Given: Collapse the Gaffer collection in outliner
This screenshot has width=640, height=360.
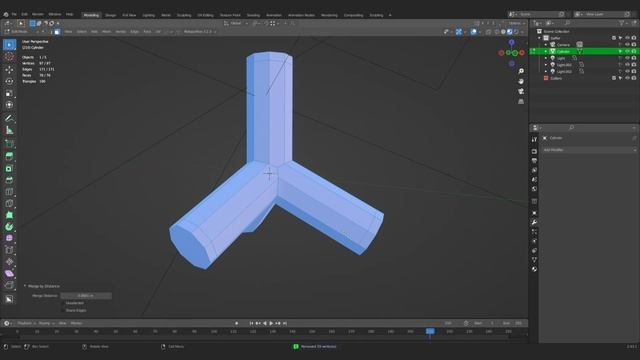Looking at the screenshot, I should click(540, 38).
